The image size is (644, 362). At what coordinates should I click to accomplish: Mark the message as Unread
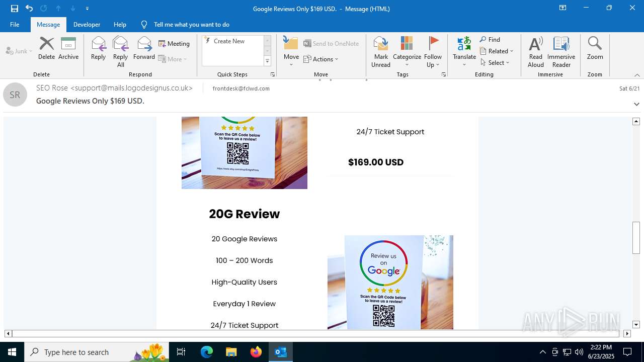click(381, 52)
